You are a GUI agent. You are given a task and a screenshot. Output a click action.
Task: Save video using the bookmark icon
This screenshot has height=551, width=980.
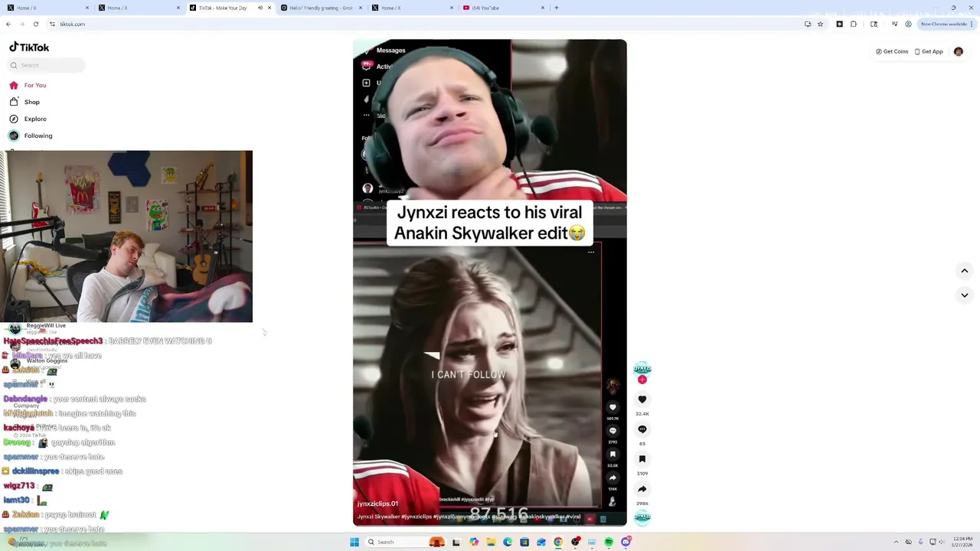[642, 458]
